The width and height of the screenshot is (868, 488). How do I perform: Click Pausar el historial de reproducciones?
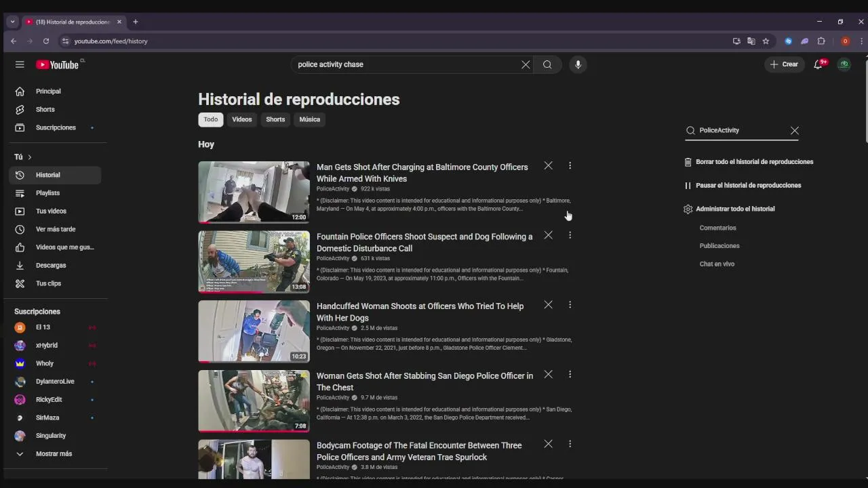pyautogui.click(x=743, y=185)
